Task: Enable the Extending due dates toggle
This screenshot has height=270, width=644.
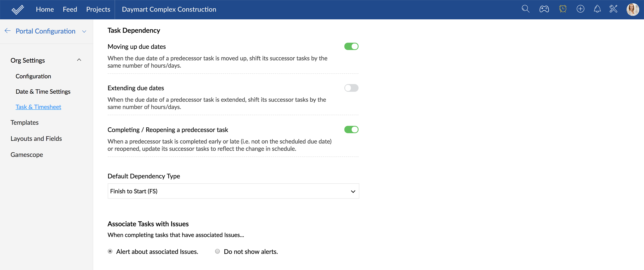Action: [x=351, y=88]
